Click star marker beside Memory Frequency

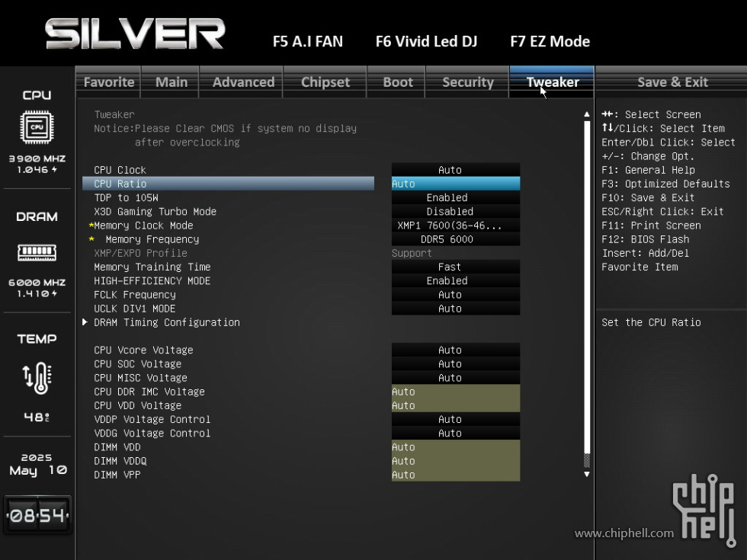point(91,239)
